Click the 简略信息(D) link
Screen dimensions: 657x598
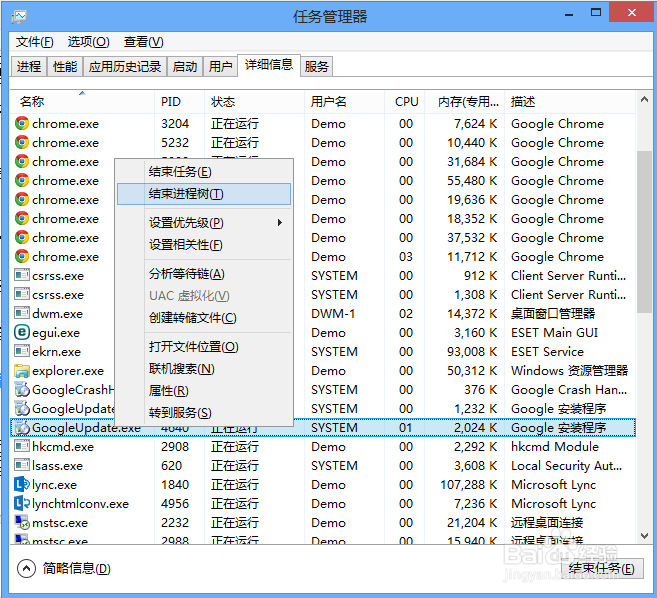[x=77, y=569]
